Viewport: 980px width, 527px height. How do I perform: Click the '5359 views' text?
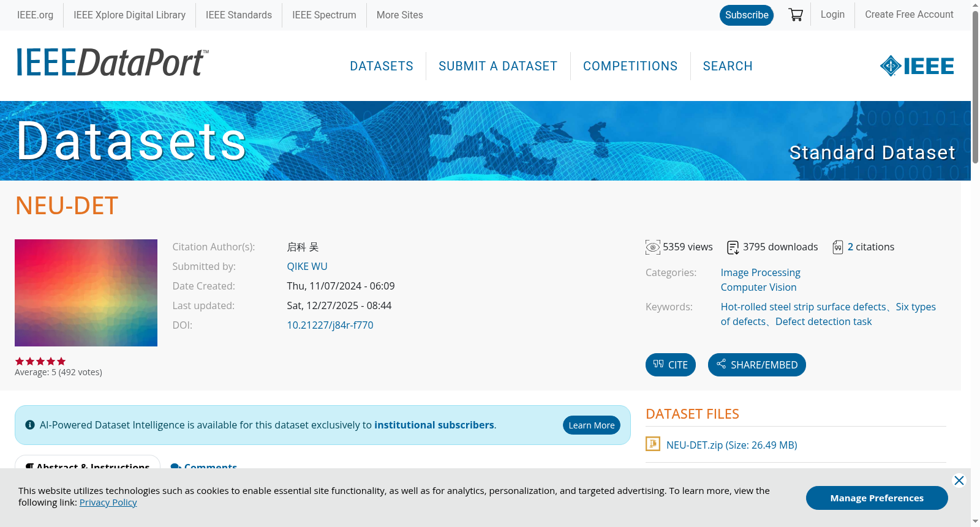click(688, 247)
